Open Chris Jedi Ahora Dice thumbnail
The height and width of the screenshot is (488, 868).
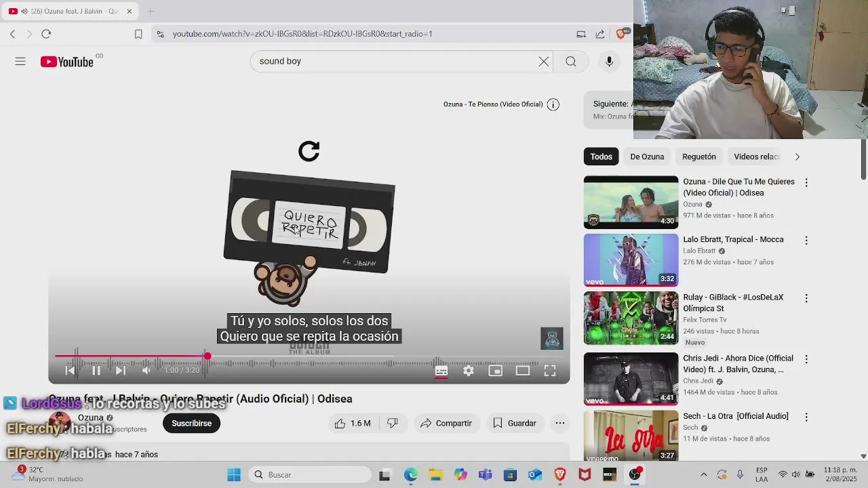pyautogui.click(x=631, y=379)
